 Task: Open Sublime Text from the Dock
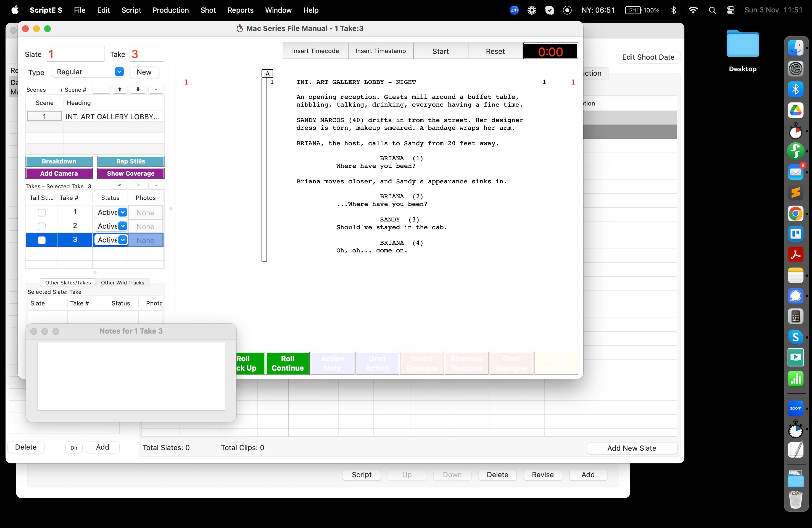point(795,193)
